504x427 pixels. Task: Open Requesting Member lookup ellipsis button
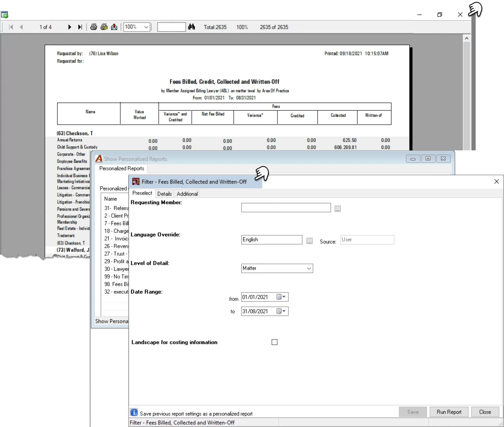pos(338,209)
